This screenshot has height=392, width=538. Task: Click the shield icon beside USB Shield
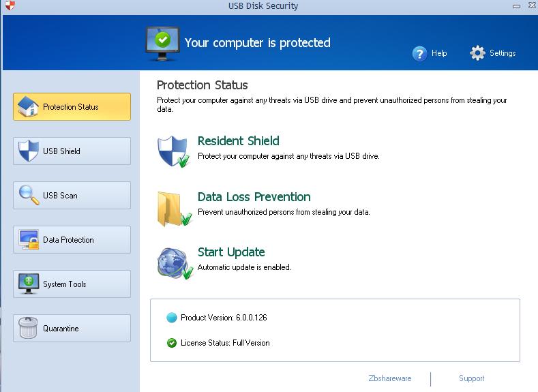[x=29, y=151]
